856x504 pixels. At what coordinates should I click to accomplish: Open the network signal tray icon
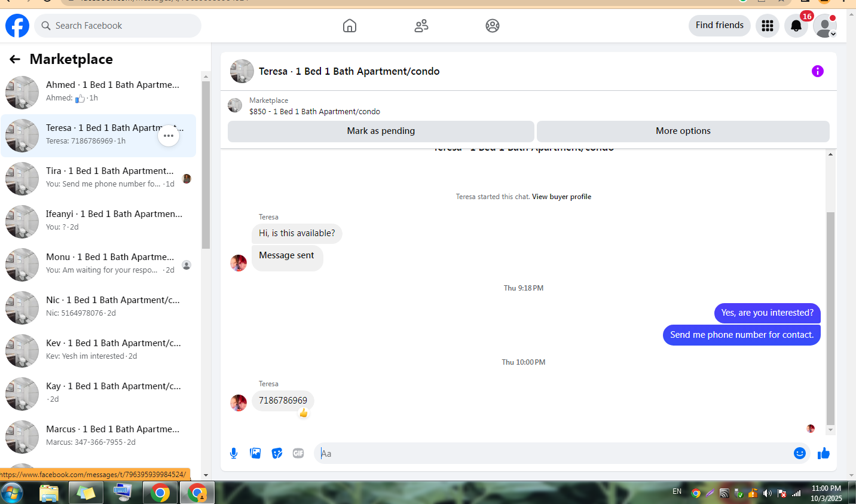point(796,493)
